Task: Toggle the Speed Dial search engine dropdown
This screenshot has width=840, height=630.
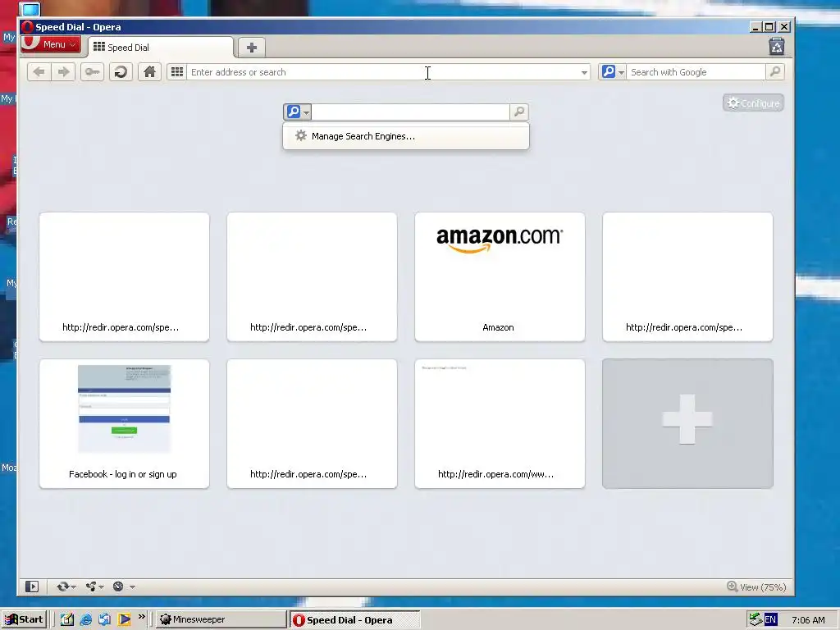Action: tap(297, 112)
